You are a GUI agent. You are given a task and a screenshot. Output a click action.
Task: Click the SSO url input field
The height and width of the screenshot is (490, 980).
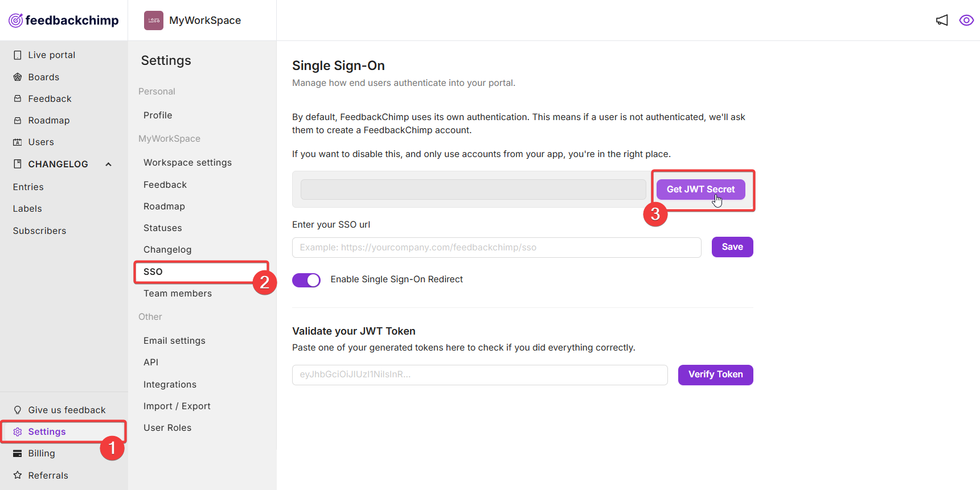click(497, 248)
